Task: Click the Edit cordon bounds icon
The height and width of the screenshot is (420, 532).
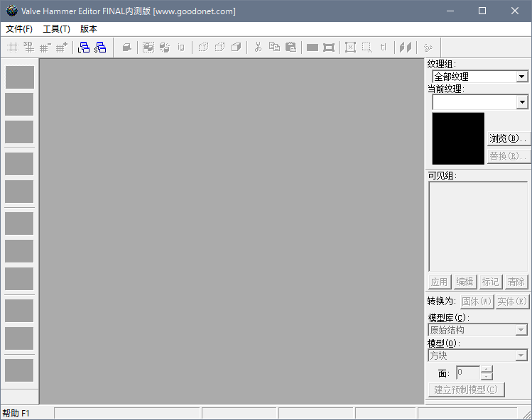Action: coord(328,47)
